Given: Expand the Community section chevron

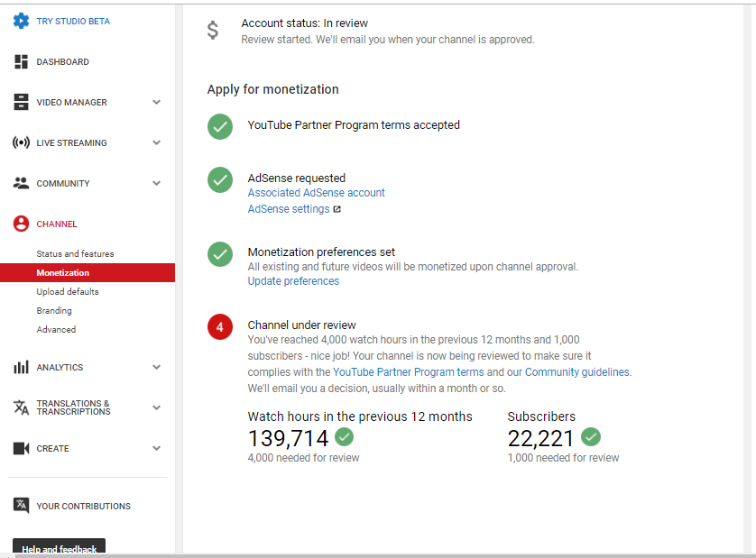Looking at the screenshot, I should [156, 183].
